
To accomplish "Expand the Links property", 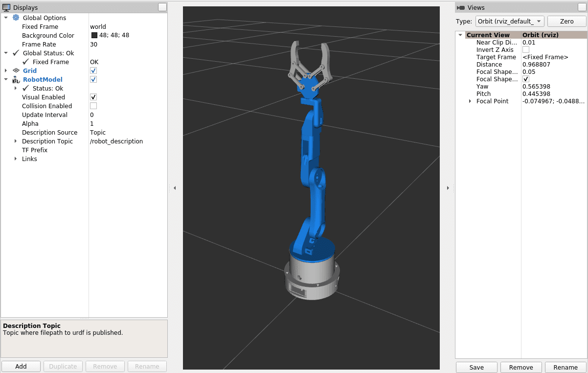I will point(16,159).
